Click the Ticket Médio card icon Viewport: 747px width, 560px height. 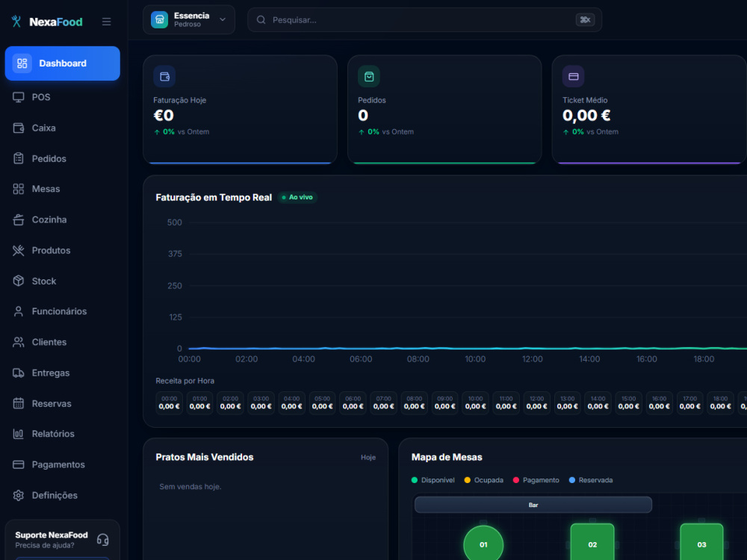click(x=574, y=77)
